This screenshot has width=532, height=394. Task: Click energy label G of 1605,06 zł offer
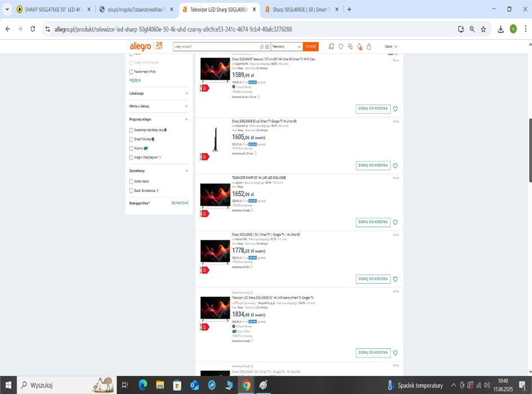pyautogui.click(x=204, y=157)
